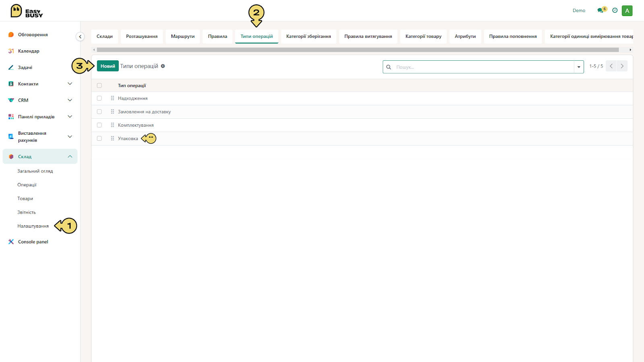Click the search magnifier icon
The height and width of the screenshot is (362, 644).
389,67
